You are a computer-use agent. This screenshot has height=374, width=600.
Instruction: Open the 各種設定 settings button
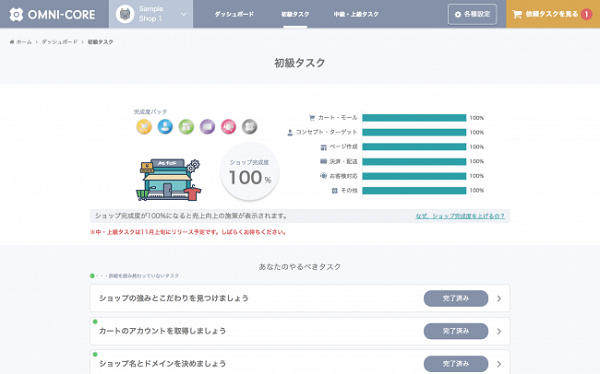coord(472,14)
